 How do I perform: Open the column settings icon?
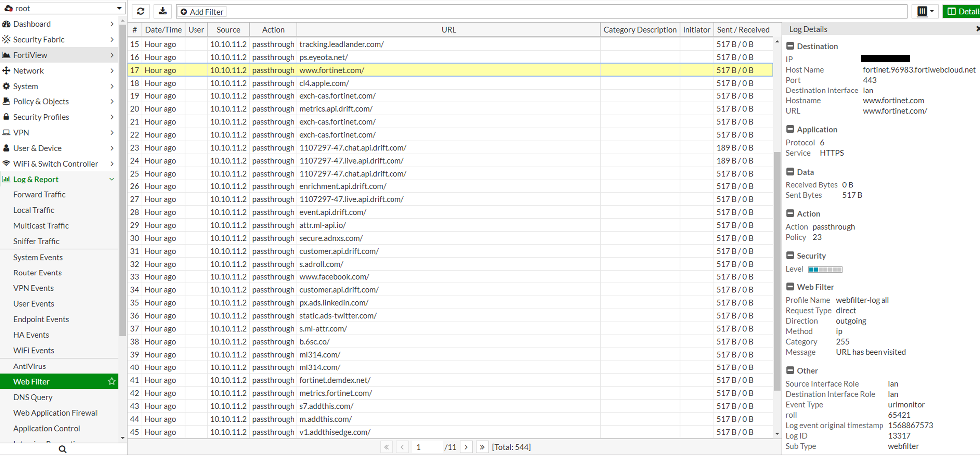922,11
